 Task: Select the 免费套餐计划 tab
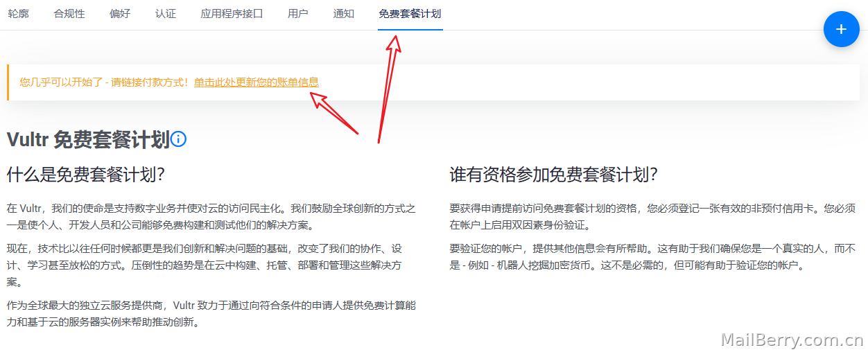pos(410,14)
